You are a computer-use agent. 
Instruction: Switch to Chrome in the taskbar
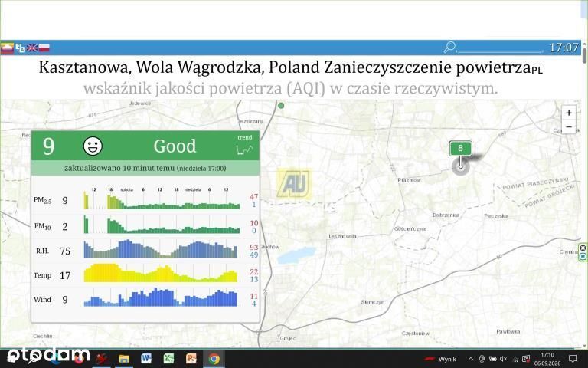pos(214,359)
